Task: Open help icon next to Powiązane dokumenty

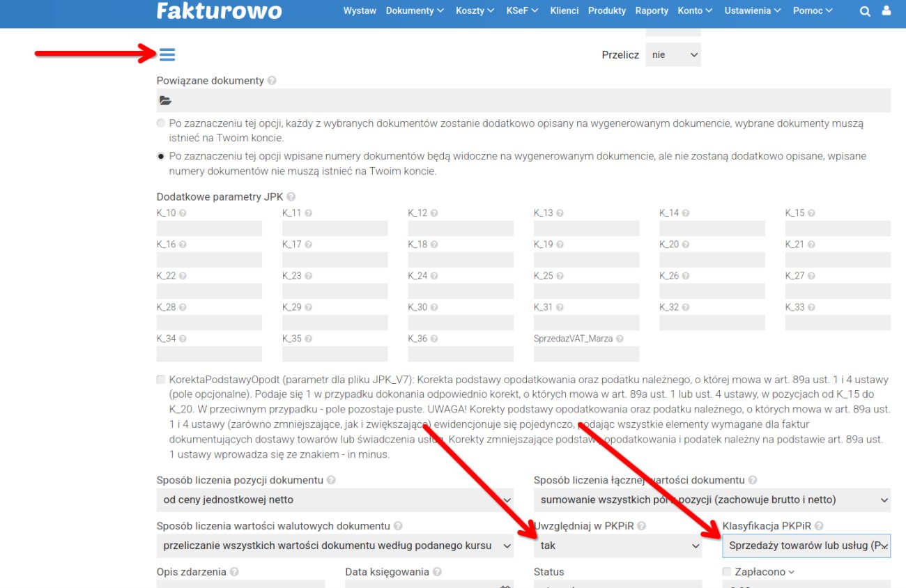Action: pyautogui.click(x=271, y=80)
